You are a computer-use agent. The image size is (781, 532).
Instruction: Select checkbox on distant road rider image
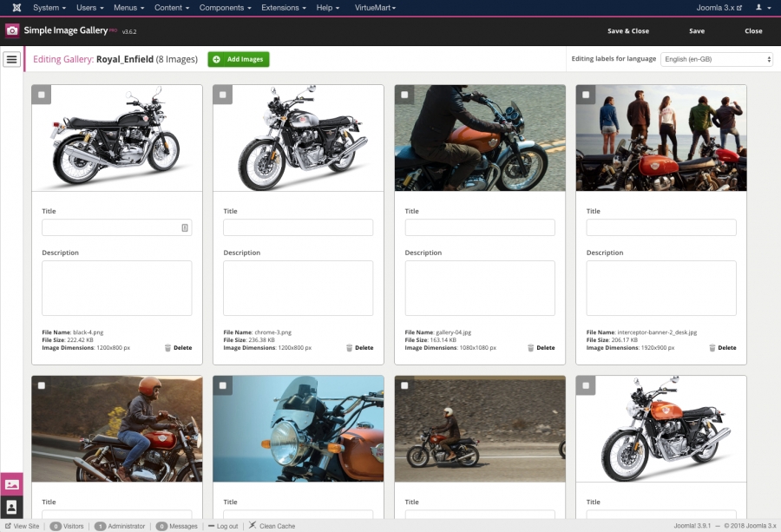pyautogui.click(x=404, y=385)
